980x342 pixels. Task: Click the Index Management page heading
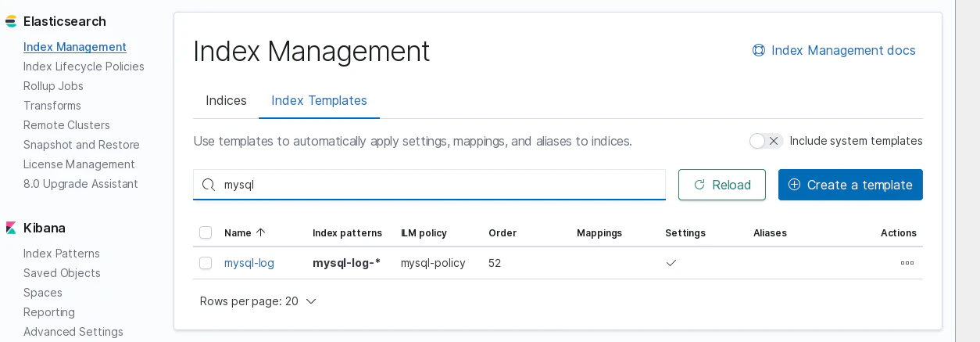pyautogui.click(x=311, y=51)
